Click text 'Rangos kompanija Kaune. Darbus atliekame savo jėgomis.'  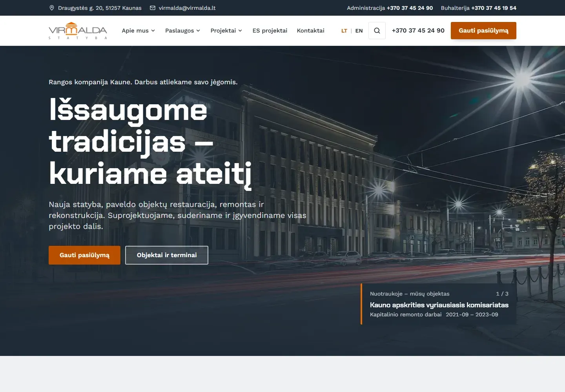(x=143, y=82)
